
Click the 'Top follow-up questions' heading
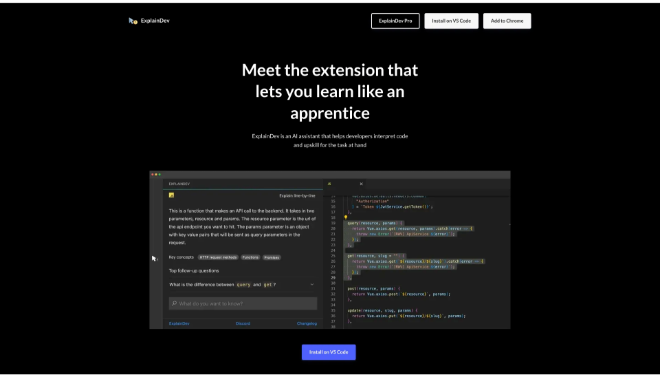click(194, 271)
